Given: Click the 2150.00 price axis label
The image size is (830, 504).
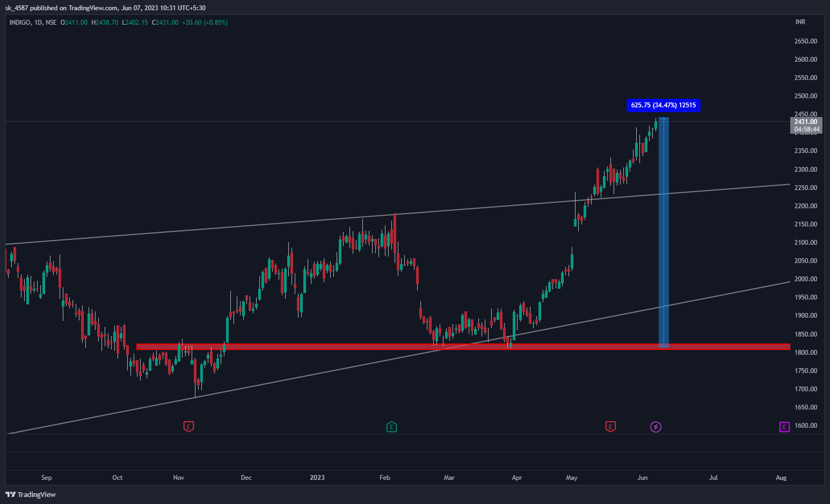Looking at the screenshot, I should [x=806, y=224].
